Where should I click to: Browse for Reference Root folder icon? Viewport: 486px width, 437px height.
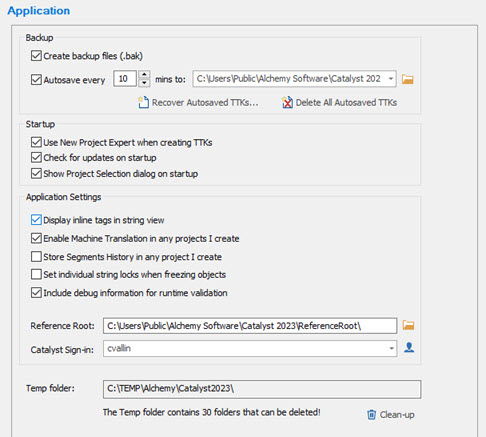[408, 325]
